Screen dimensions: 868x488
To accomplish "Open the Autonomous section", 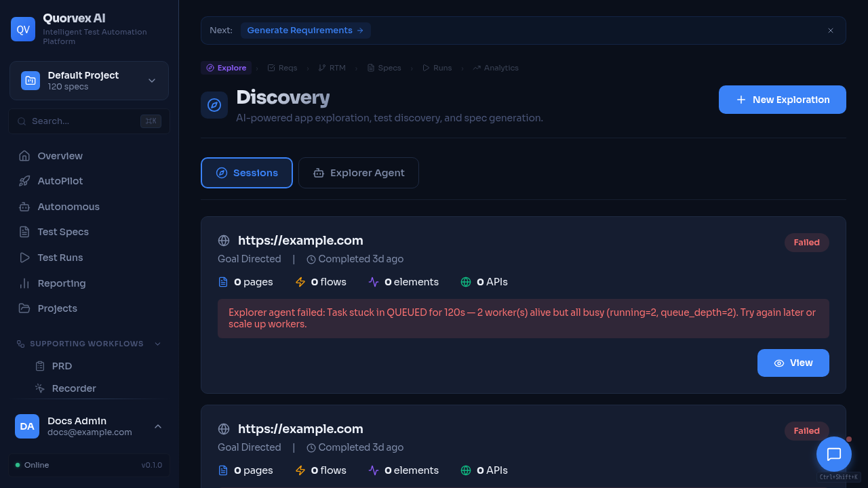I will [x=89, y=207].
